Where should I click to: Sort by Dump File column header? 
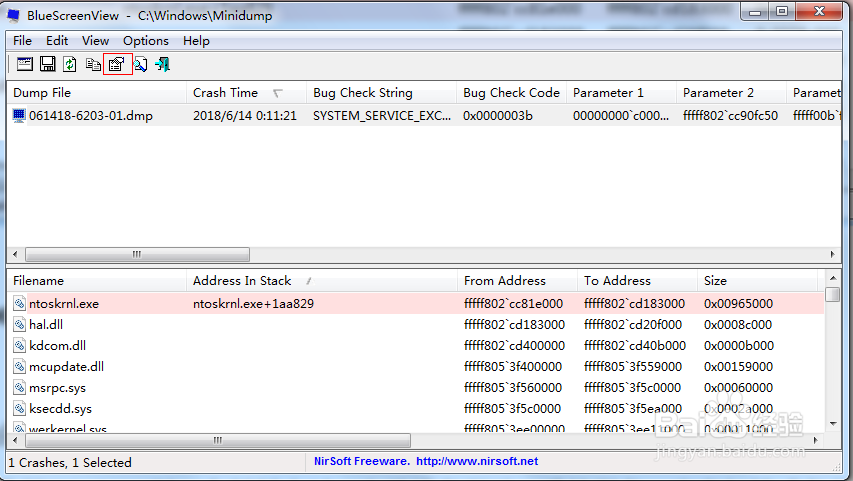[96, 93]
